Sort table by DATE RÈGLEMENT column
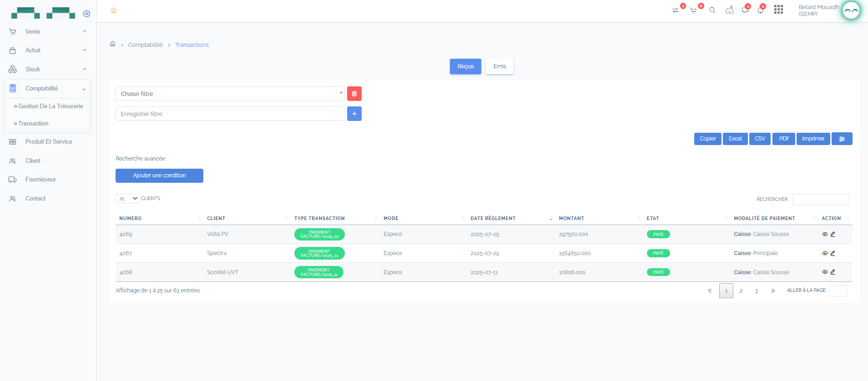 pos(511,218)
